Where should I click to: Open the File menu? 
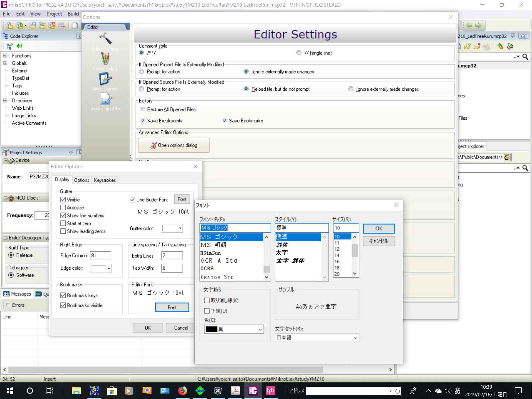click(x=7, y=14)
